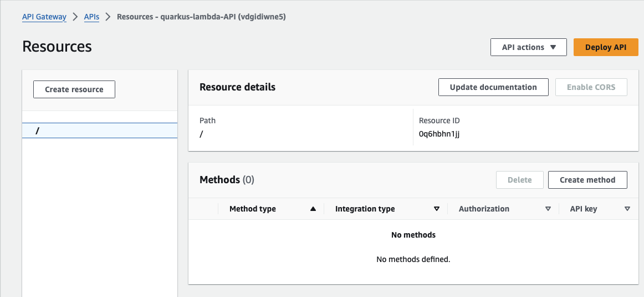This screenshot has width=644, height=297.
Task: Click the Path label in Resource details
Action: [207, 120]
